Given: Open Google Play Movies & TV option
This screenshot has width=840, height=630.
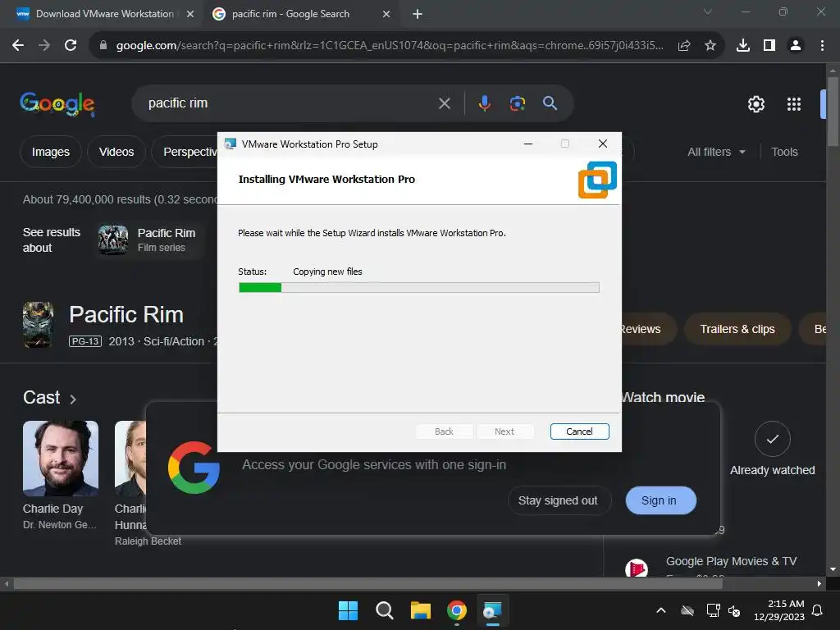Looking at the screenshot, I should [731, 561].
